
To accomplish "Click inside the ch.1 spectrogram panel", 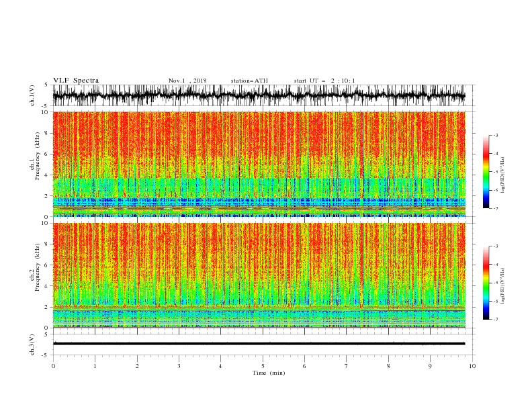I will (x=259, y=164).
